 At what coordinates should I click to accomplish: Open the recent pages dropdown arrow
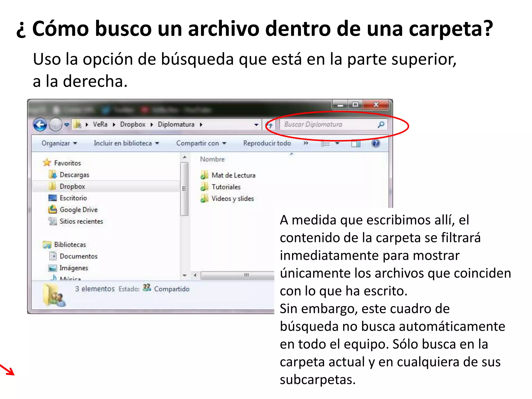pyautogui.click(x=67, y=125)
